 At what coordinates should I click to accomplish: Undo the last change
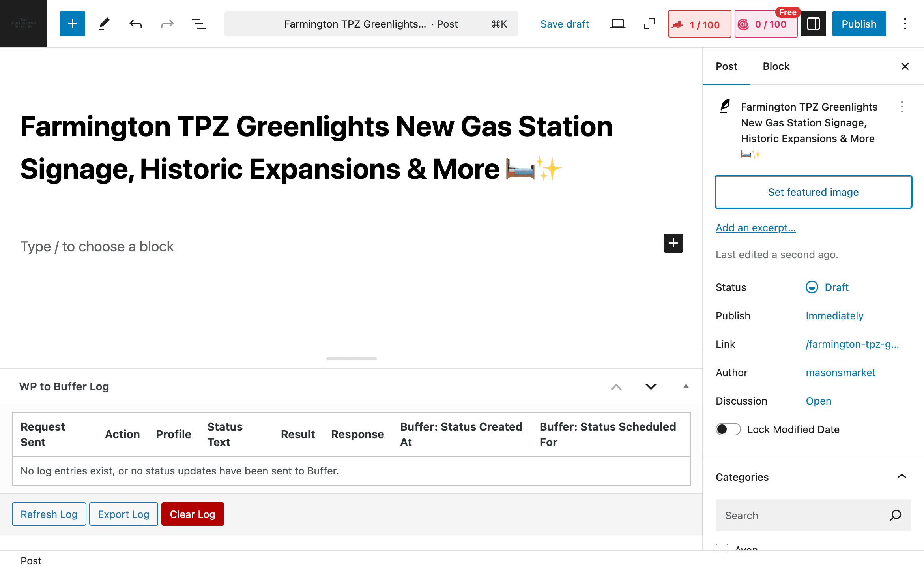pyautogui.click(x=136, y=24)
